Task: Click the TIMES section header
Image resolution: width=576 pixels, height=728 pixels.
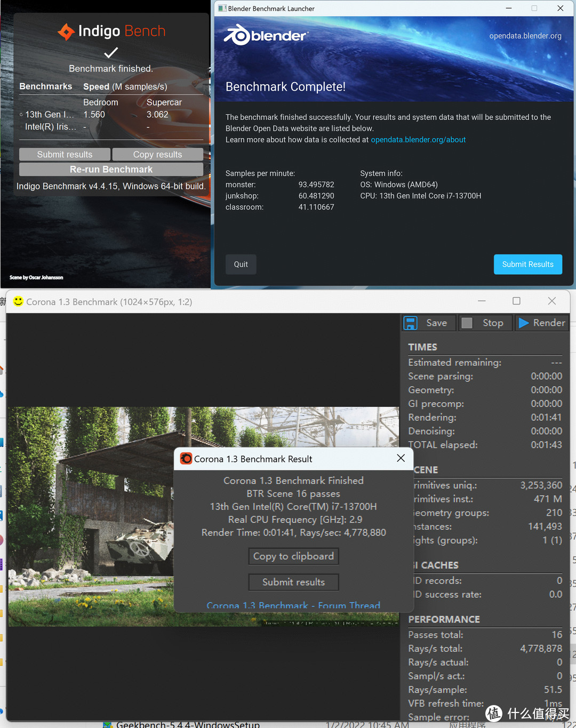Action: pos(422,347)
